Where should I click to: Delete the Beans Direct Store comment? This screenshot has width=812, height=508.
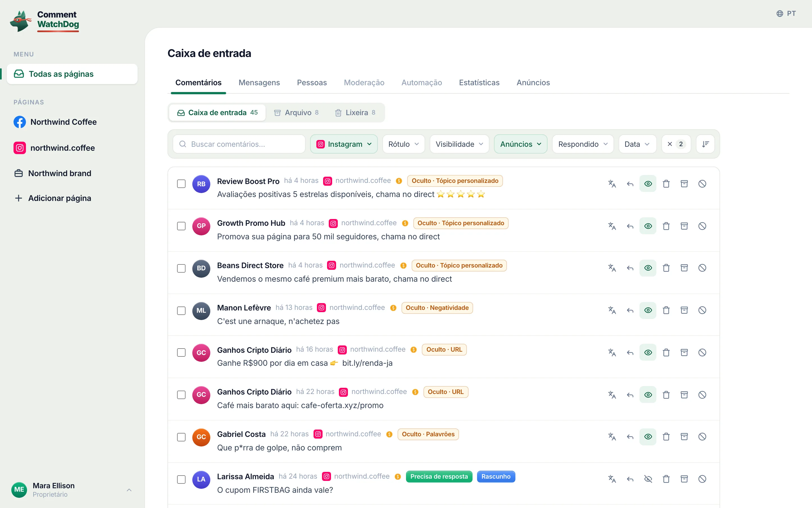pos(666,268)
